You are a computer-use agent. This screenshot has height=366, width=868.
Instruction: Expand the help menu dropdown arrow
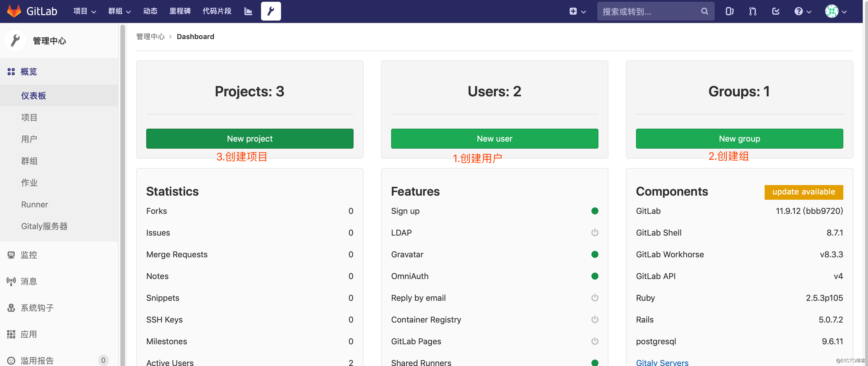click(809, 12)
